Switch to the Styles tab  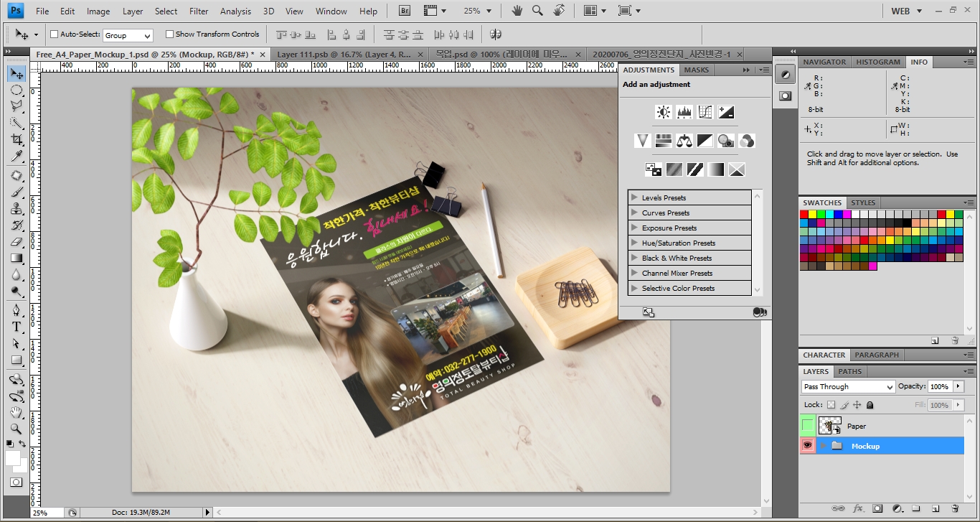pos(863,202)
